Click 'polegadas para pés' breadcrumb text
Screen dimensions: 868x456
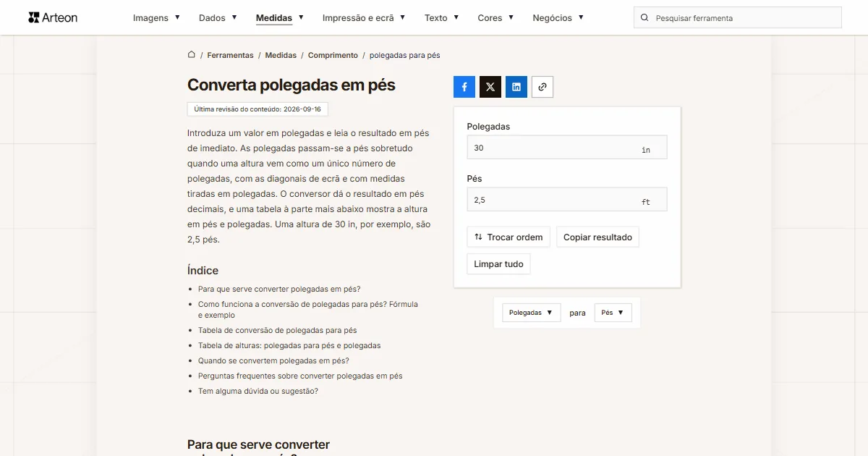pos(405,55)
